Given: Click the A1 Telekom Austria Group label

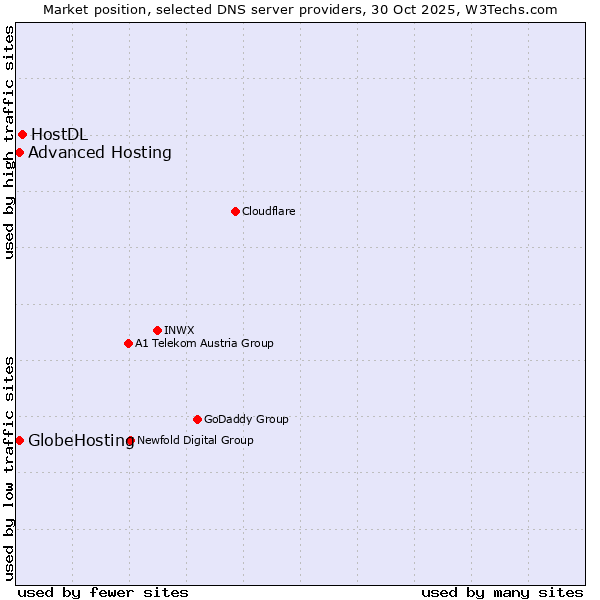Looking at the screenshot, I should 204,343.
